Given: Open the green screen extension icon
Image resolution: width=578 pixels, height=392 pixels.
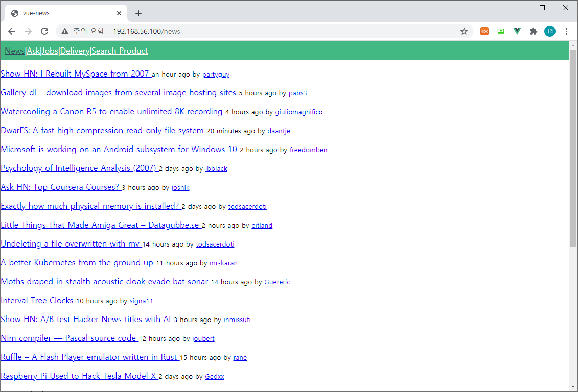Looking at the screenshot, I should (501, 31).
